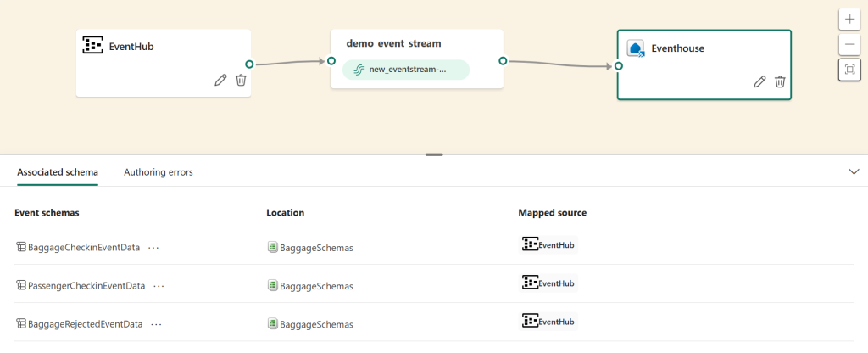Zoom out on the canvas
868x353 pixels.
tap(849, 44)
